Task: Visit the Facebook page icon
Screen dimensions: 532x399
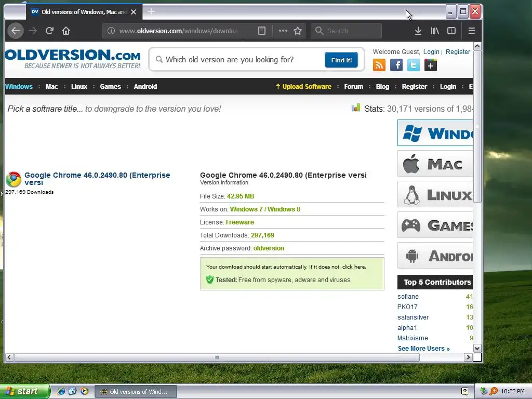Action: coord(396,65)
